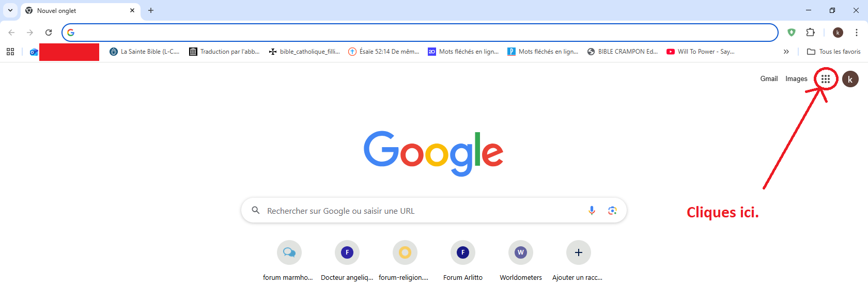Open a new tab with the plus button

pyautogui.click(x=151, y=10)
